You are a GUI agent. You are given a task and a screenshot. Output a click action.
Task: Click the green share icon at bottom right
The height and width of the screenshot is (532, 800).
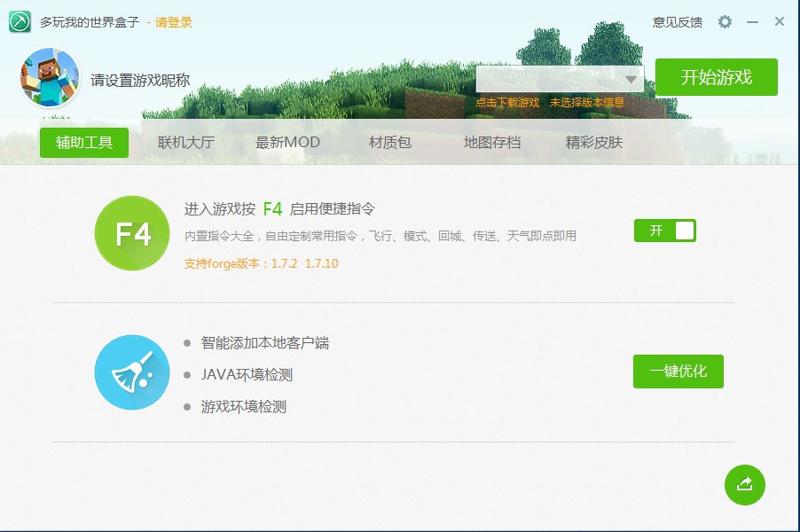pos(744,485)
